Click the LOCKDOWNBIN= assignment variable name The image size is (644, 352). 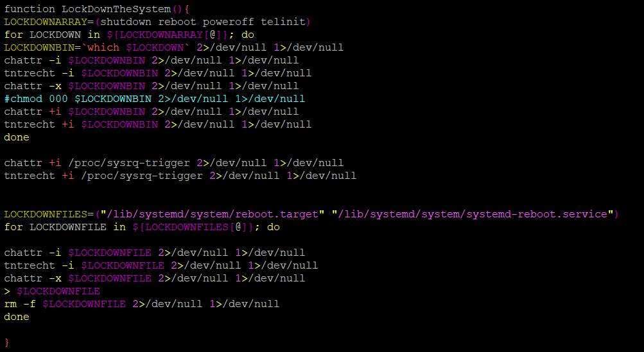point(39,47)
